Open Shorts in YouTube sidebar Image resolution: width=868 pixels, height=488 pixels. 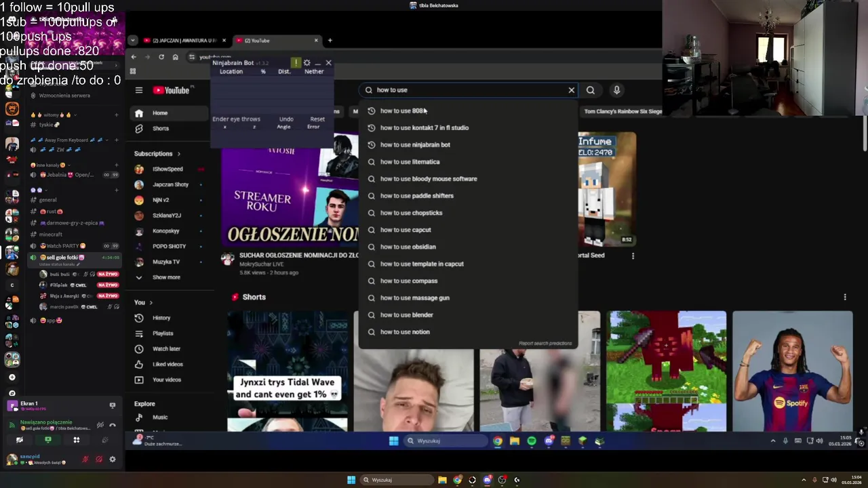tap(168, 128)
